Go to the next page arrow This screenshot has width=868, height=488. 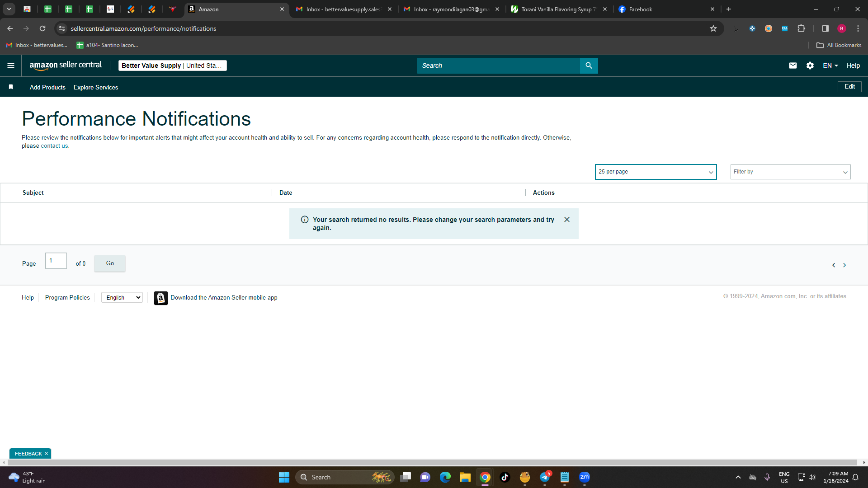tap(844, 265)
